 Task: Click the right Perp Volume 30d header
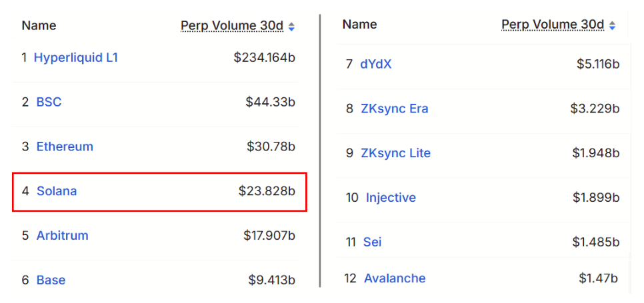pyautogui.click(x=553, y=25)
